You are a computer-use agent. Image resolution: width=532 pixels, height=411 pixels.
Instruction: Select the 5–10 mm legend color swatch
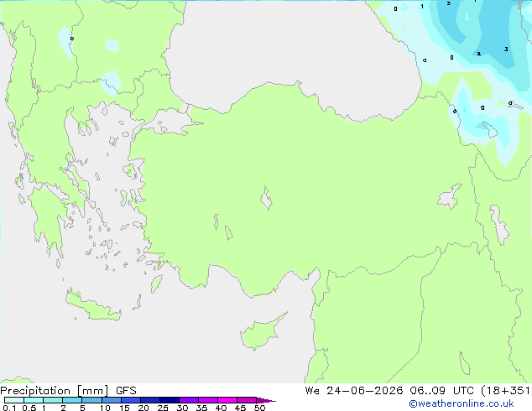coord(91,400)
